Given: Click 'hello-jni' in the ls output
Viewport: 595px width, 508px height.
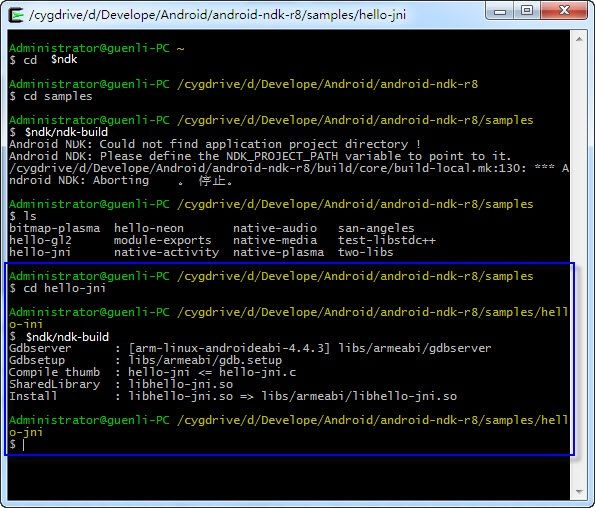Looking at the screenshot, I should pos(40,252).
